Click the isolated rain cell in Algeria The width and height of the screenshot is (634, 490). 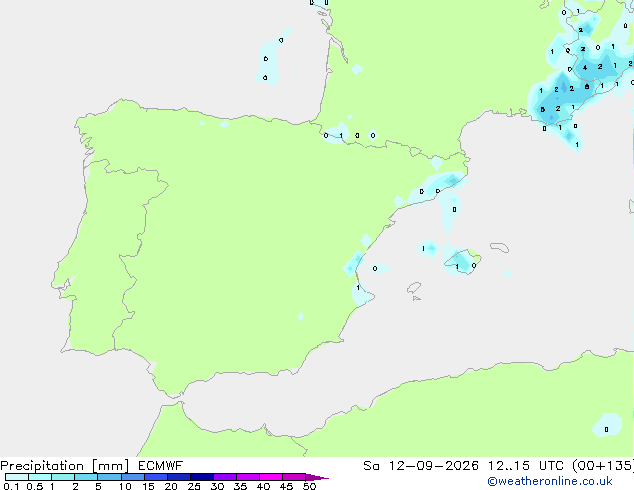(x=607, y=425)
